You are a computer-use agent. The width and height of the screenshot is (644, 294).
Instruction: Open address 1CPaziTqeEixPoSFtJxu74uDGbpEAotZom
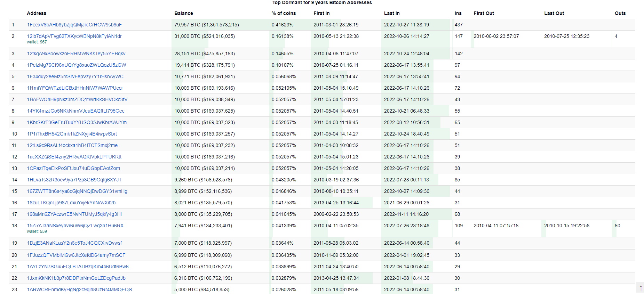coord(73,168)
